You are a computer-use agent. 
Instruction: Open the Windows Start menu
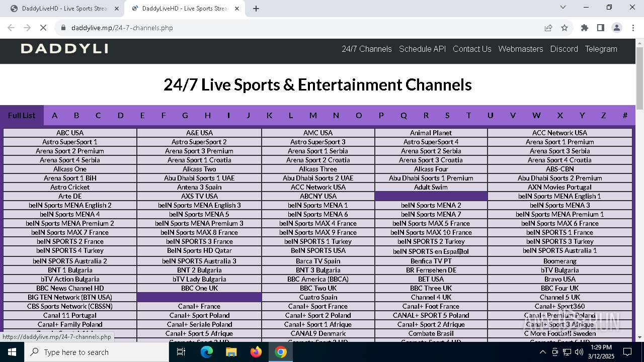pos(12,352)
